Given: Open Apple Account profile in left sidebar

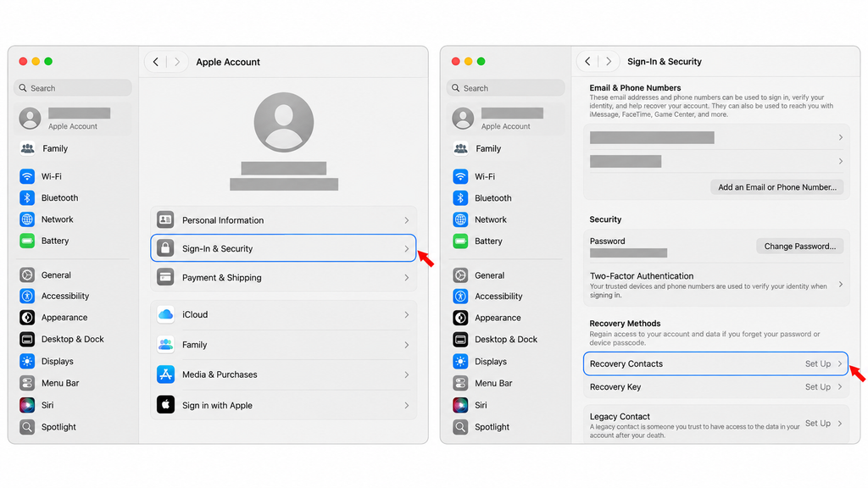Looking at the screenshot, I should [73, 119].
